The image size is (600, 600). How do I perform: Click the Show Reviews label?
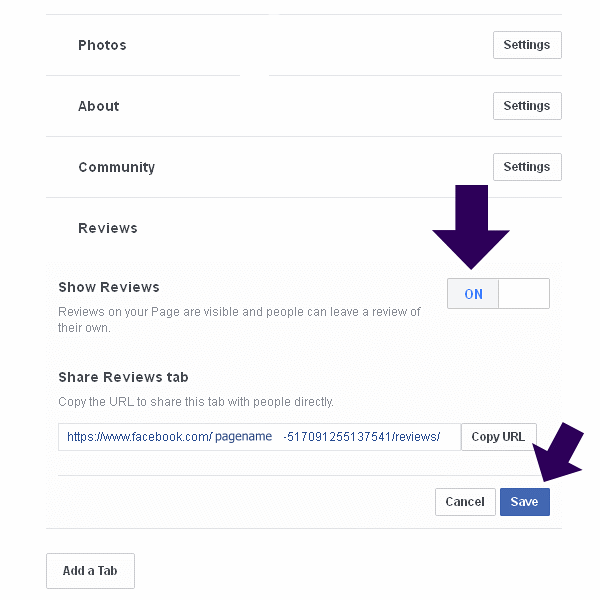pyautogui.click(x=109, y=287)
